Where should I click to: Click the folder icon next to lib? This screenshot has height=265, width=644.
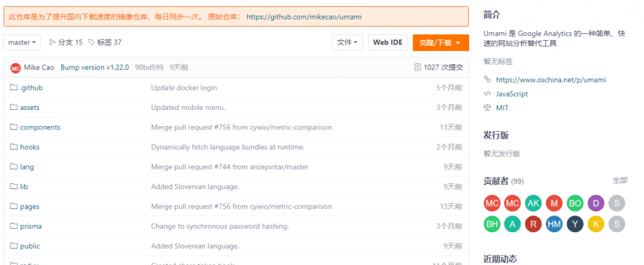14,187
